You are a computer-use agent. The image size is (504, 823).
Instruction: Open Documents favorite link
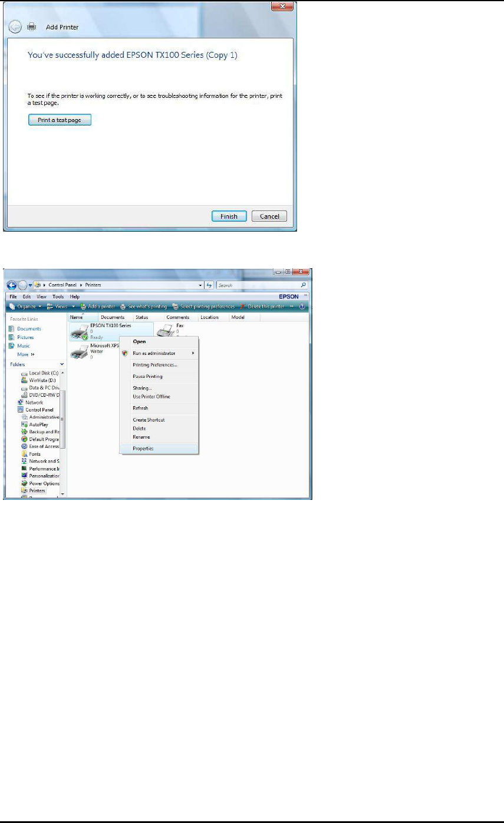29,329
